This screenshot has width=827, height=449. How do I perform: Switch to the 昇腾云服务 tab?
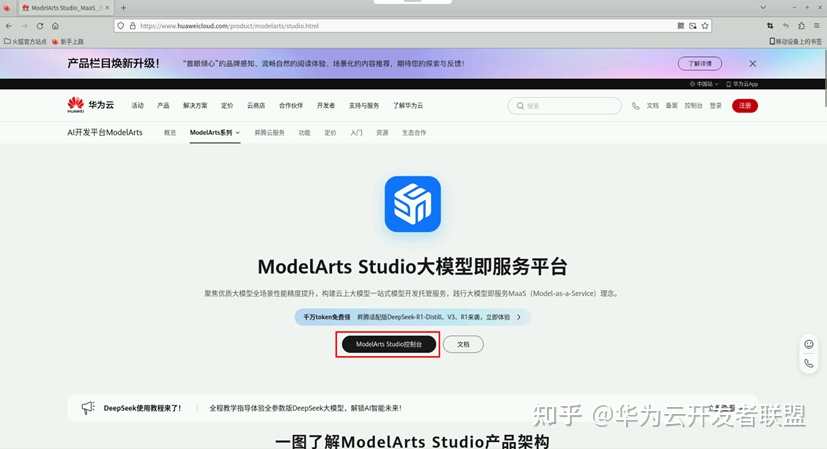(x=269, y=132)
